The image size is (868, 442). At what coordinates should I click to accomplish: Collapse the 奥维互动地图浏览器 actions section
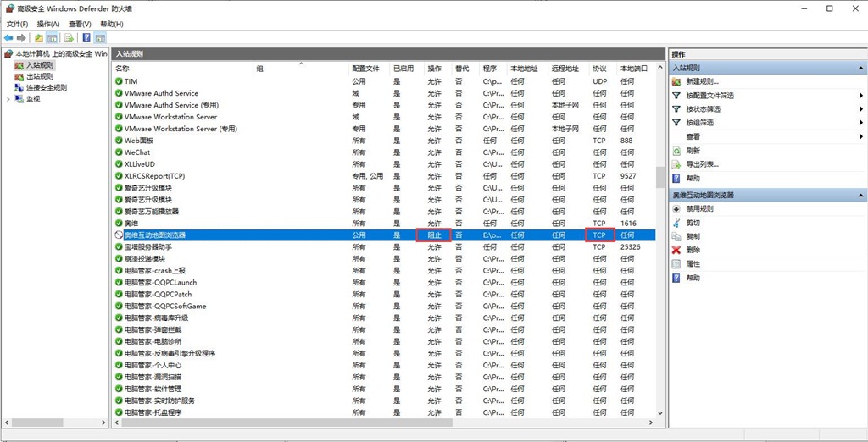pos(860,195)
